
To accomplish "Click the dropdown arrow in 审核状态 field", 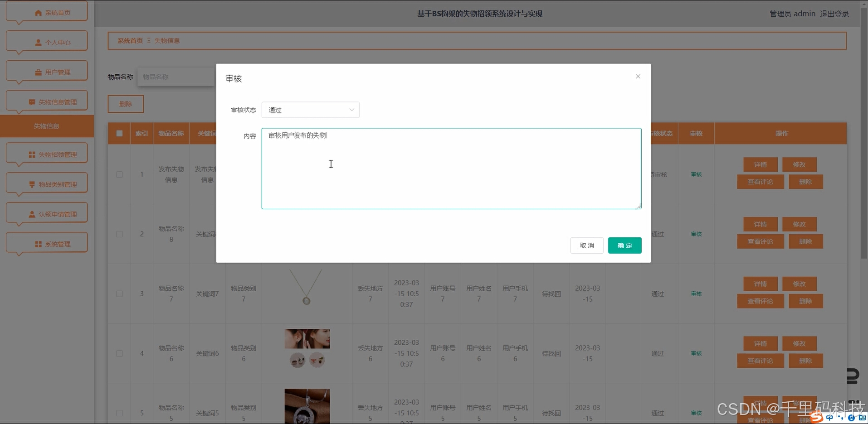I will pyautogui.click(x=351, y=110).
